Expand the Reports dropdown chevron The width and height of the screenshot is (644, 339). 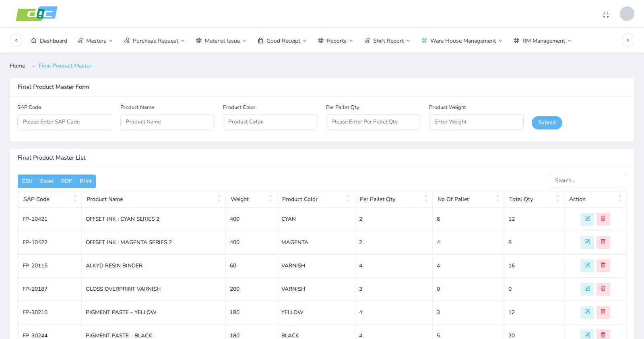(351, 41)
